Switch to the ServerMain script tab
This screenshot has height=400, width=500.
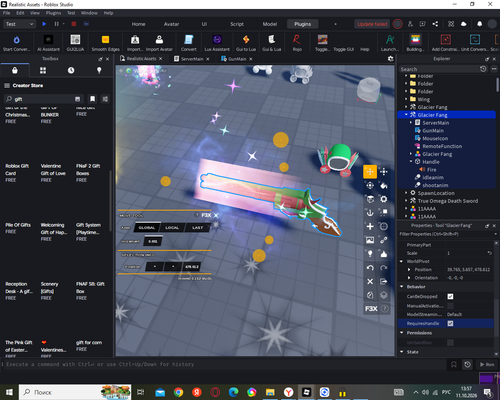point(192,59)
